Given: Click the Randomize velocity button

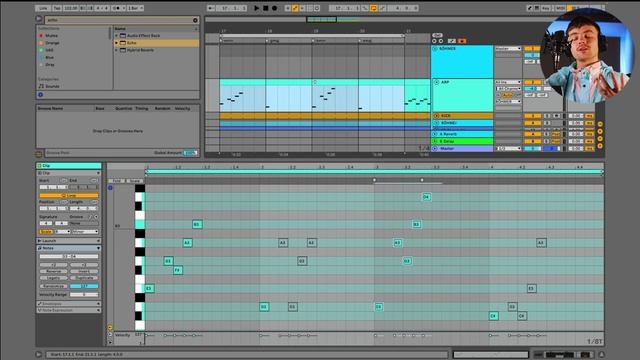Looking at the screenshot, I should pyautogui.click(x=53, y=286).
